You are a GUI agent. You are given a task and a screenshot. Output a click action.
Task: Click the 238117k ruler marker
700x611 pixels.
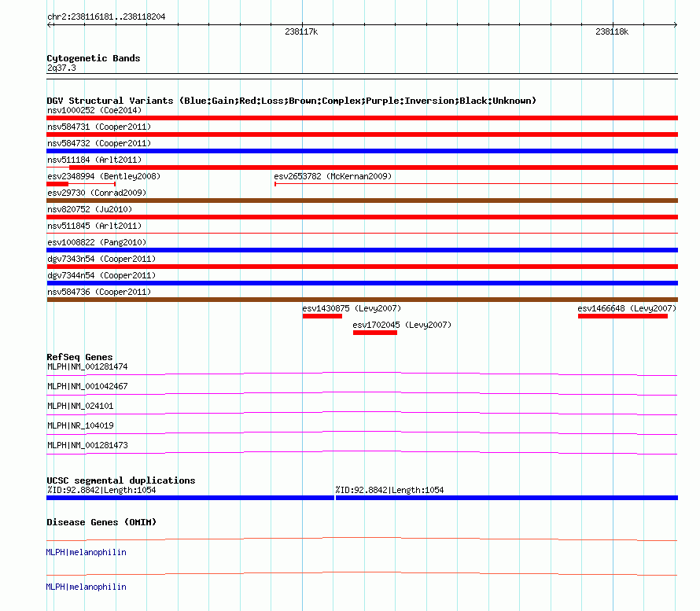(301, 31)
